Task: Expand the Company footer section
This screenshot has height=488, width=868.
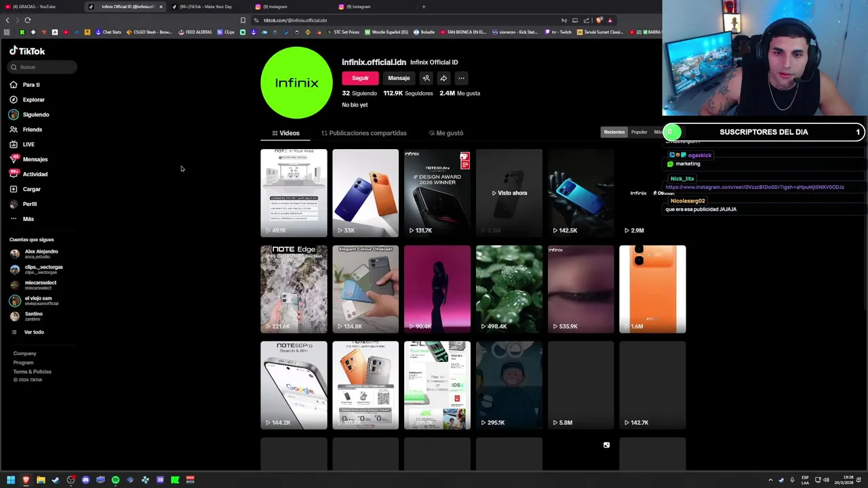Action: (x=24, y=353)
